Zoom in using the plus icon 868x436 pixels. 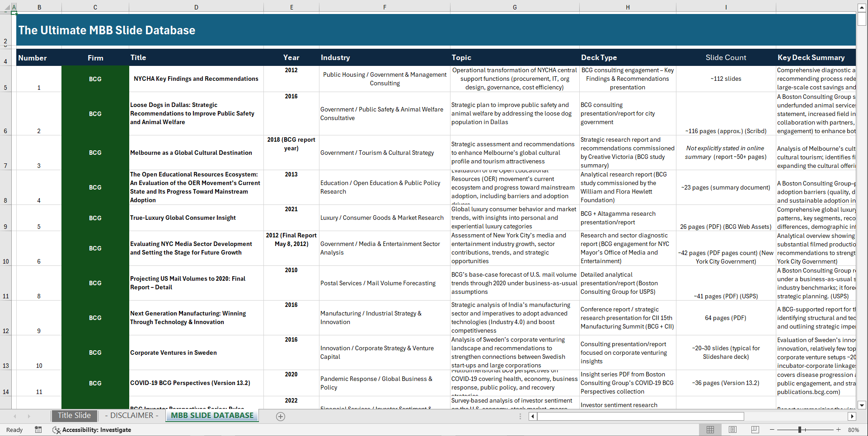[x=839, y=429]
